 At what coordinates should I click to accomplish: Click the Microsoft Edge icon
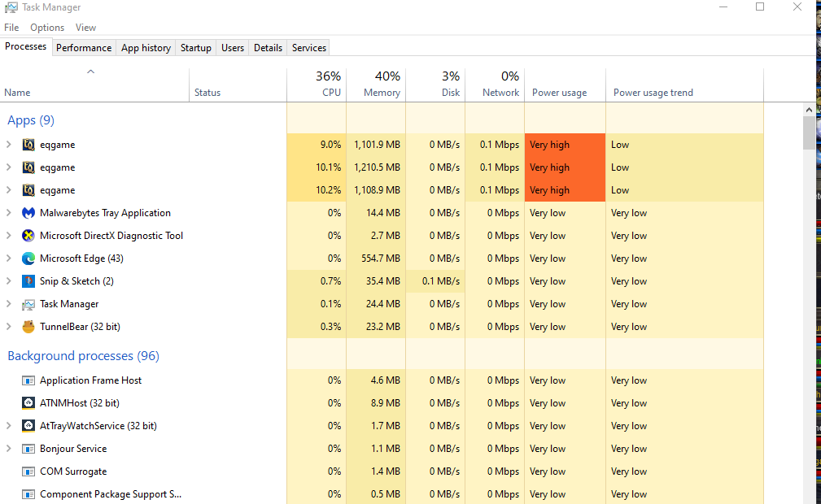[28, 259]
